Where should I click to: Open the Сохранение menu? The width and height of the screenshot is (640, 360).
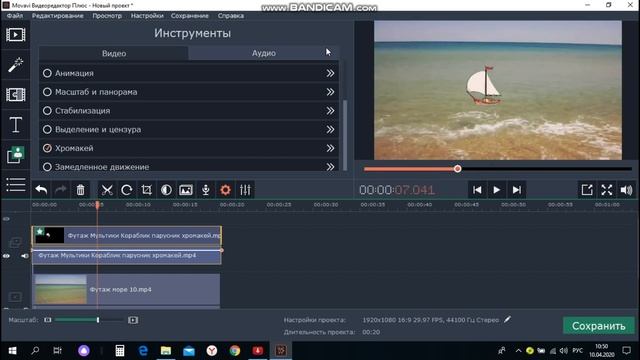click(x=189, y=16)
